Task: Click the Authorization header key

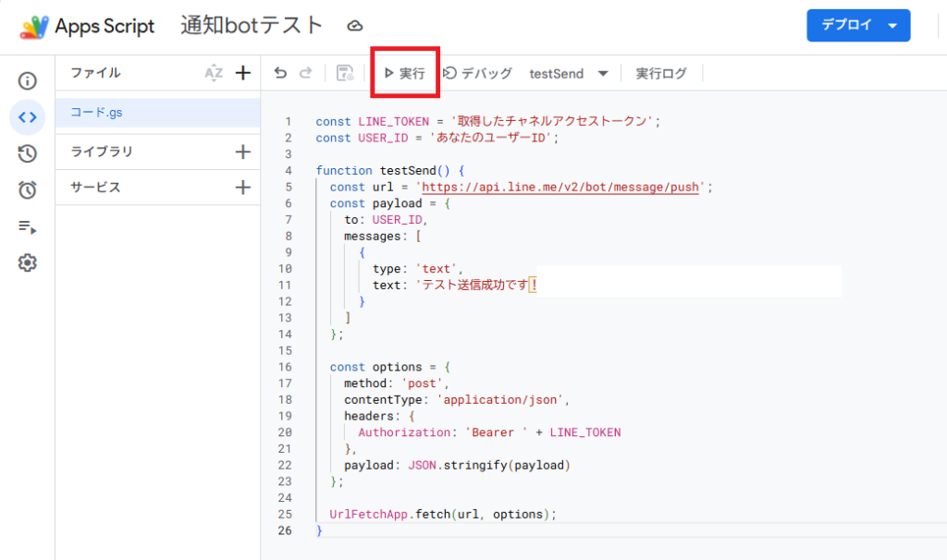Action: [404, 432]
